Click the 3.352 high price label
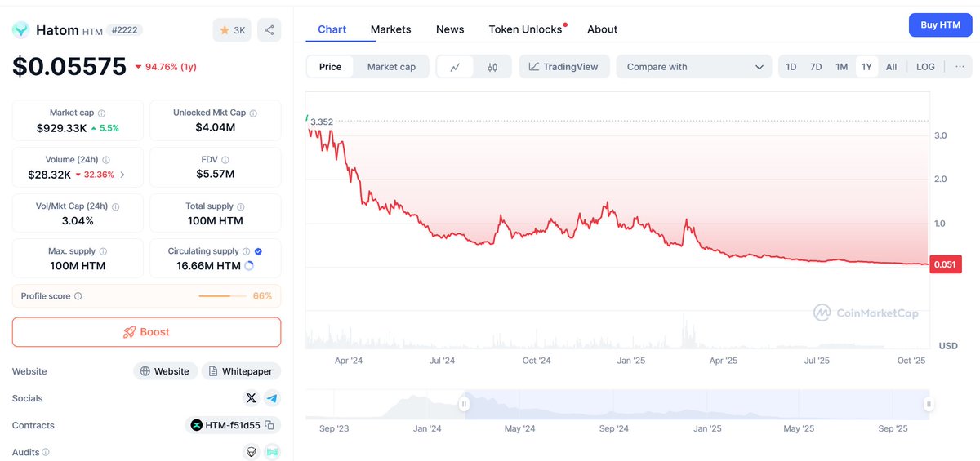Viewport: 980px width, 461px height. pos(322,122)
